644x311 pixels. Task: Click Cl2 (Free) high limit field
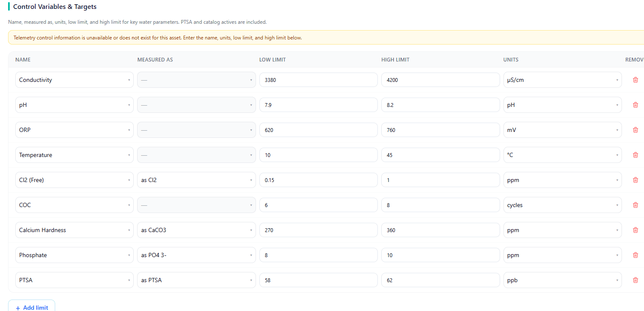440,180
